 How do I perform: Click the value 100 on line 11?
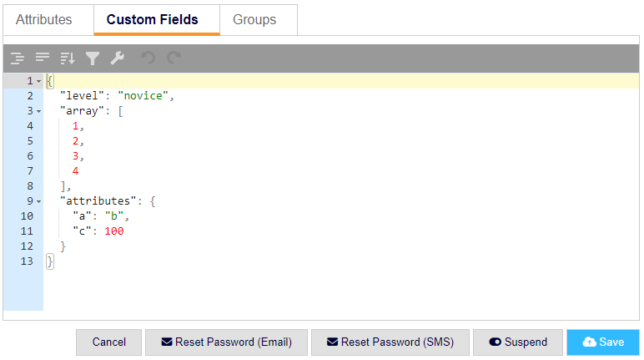coord(114,231)
